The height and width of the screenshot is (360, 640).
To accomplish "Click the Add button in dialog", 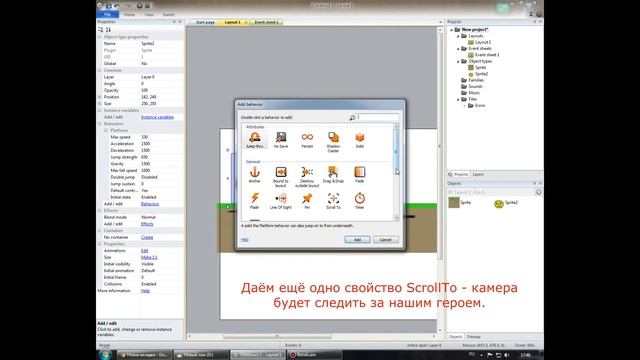I will [357, 240].
